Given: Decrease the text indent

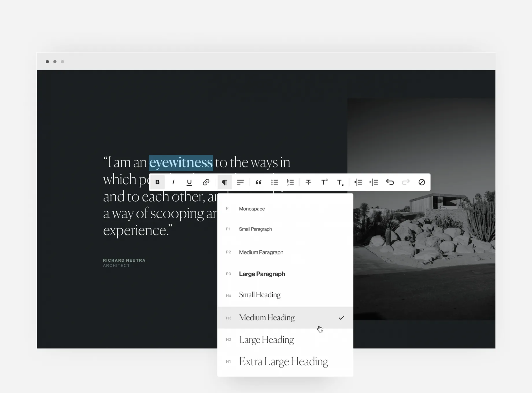Looking at the screenshot, I should click(358, 182).
